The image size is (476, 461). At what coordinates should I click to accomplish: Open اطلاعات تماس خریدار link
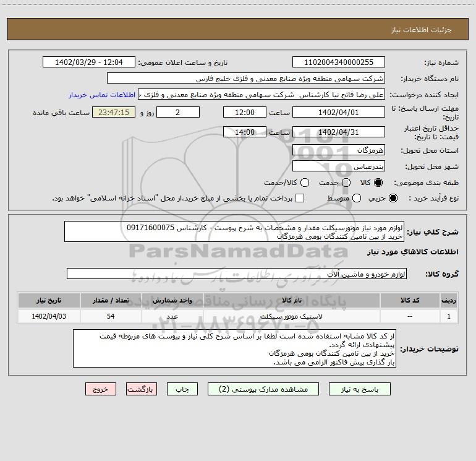(x=102, y=95)
